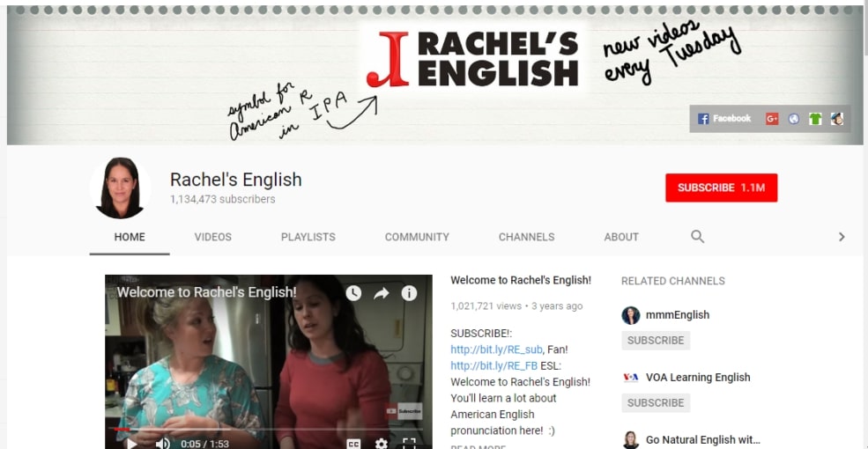Open the green t-shirt store icon
The image size is (868, 449).
coord(815,118)
